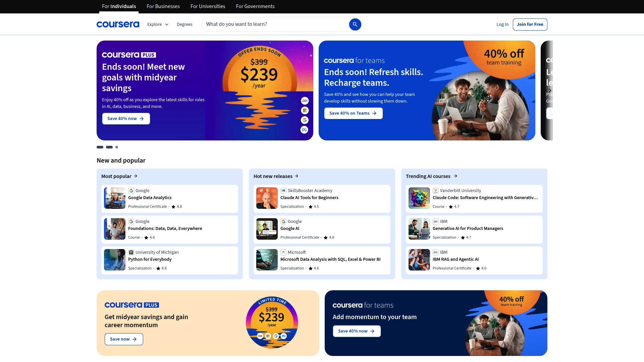Click Google logo beside Foundations: Data, Data, Everywhere

(x=131, y=222)
